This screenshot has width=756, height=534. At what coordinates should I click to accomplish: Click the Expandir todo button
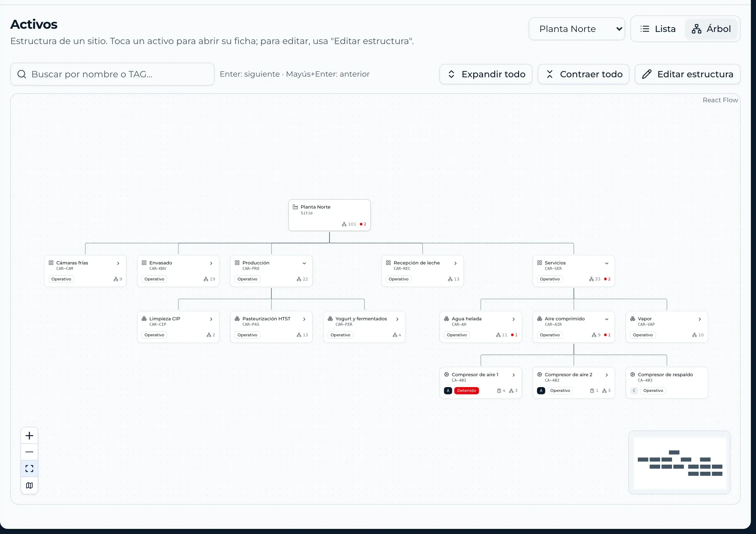pyautogui.click(x=486, y=74)
